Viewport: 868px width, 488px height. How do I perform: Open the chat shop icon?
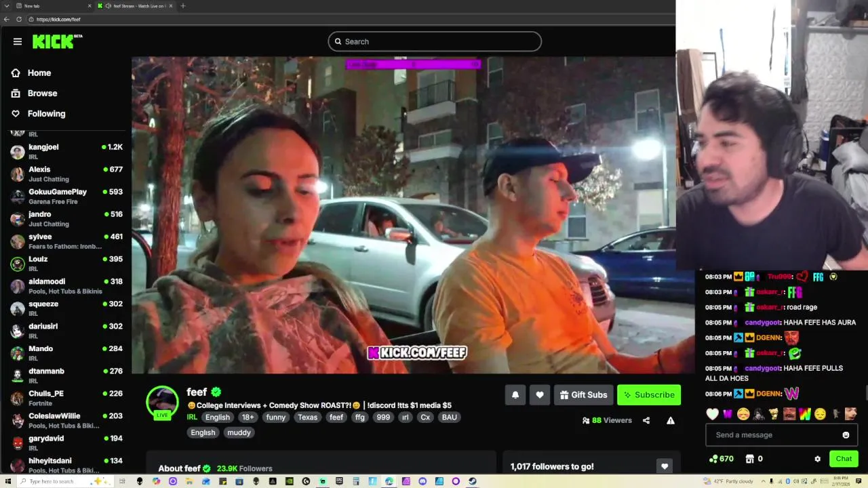[x=750, y=459]
